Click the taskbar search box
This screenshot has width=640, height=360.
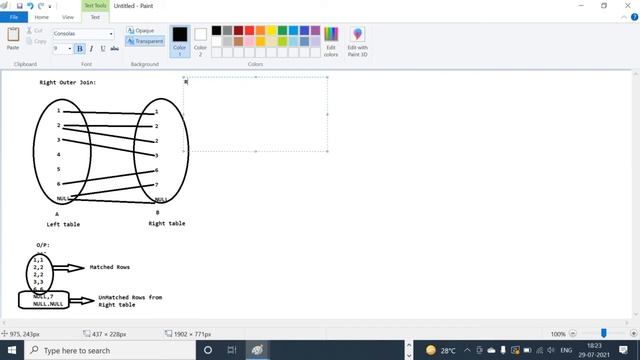[110, 350]
